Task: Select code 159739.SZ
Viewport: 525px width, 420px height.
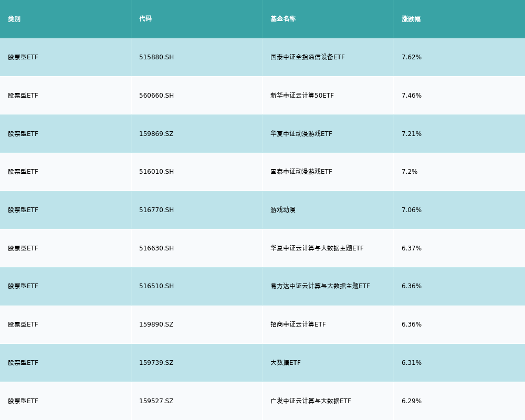Action: [x=156, y=363]
